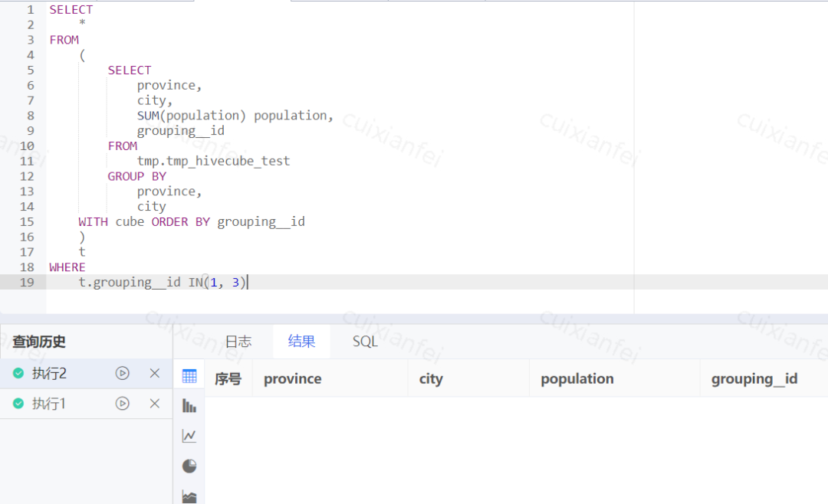Screen dimensions: 828x504
Task: Select 执行2 in query history
Action: pos(49,373)
